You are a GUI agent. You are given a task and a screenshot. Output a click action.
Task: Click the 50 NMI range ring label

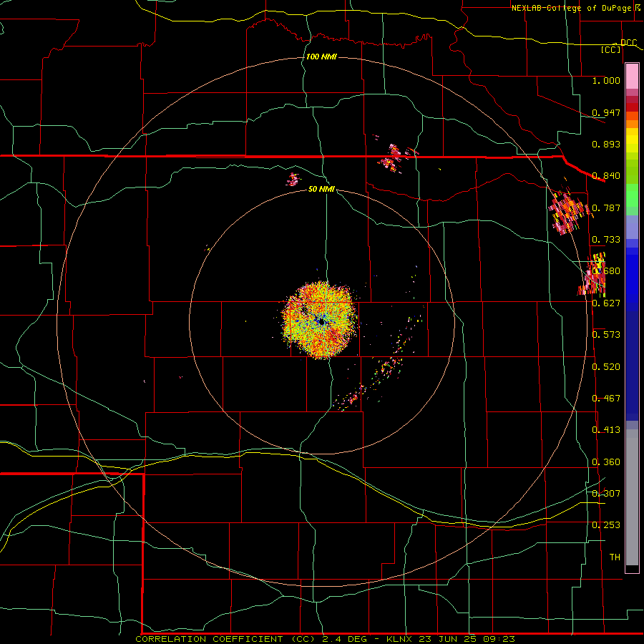(x=321, y=189)
